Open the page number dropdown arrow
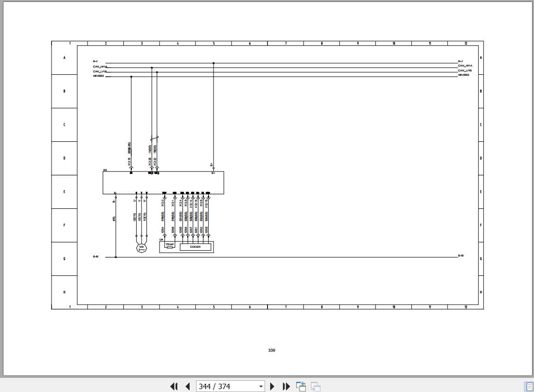The width and height of the screenshot is (534, 392). coord(261,386)
